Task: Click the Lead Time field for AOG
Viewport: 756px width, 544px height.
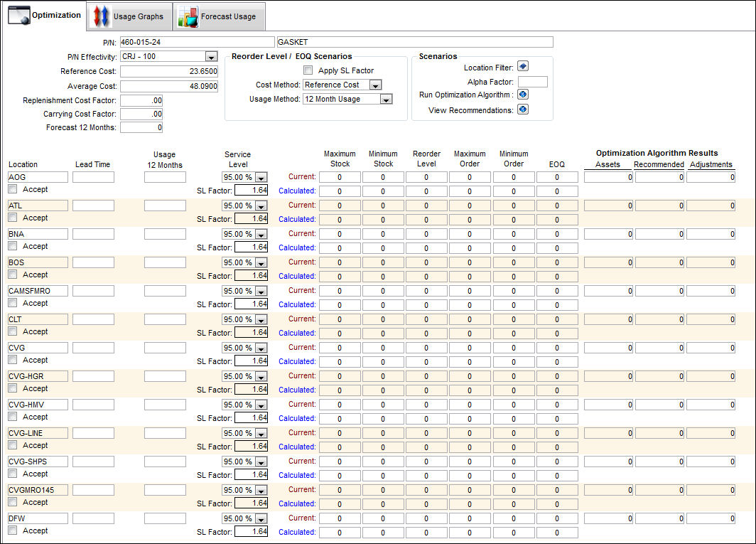Action: pyautogui.click(x=93, y=177)
